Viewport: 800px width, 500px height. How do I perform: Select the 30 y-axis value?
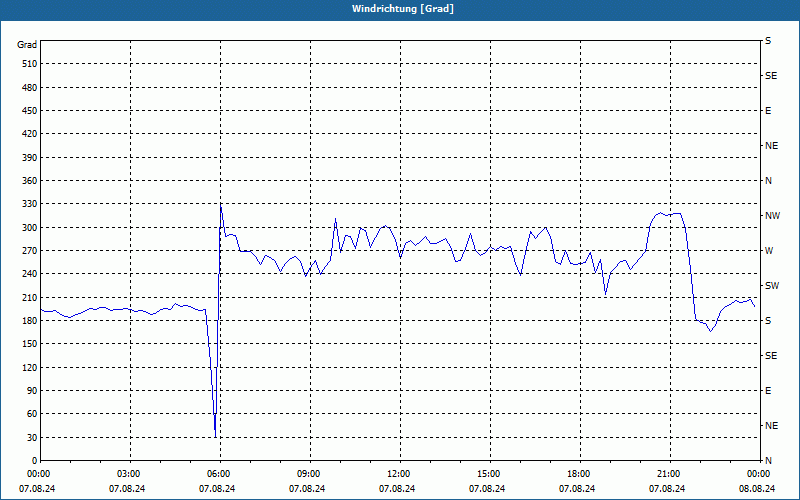(32, 438)
